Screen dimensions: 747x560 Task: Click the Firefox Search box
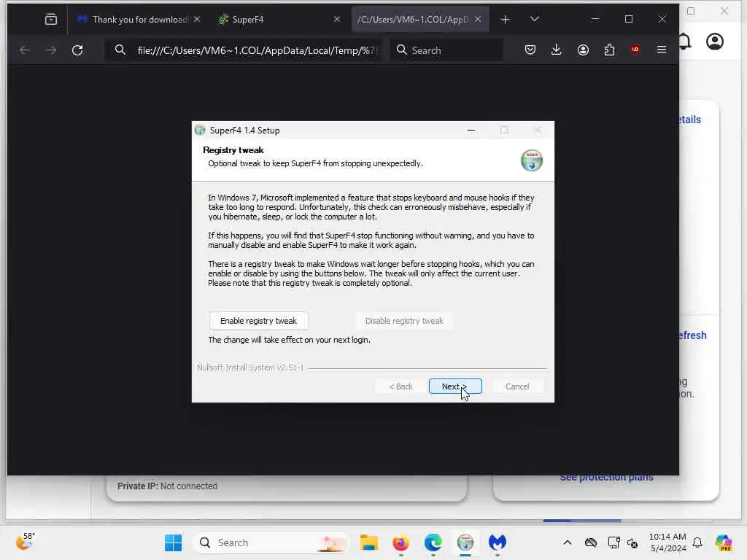[446, 50]
